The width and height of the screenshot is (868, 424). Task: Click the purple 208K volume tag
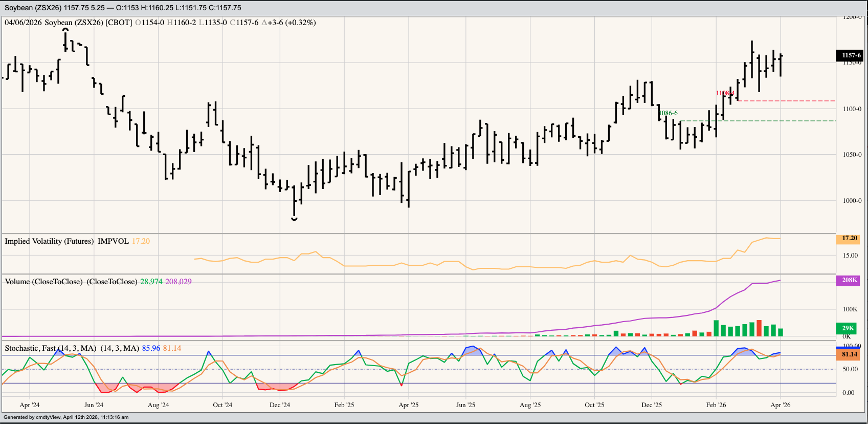click(849, 280)
